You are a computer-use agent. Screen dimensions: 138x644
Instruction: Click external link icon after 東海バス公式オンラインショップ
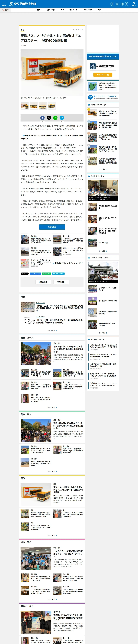(x=82, y=263)
